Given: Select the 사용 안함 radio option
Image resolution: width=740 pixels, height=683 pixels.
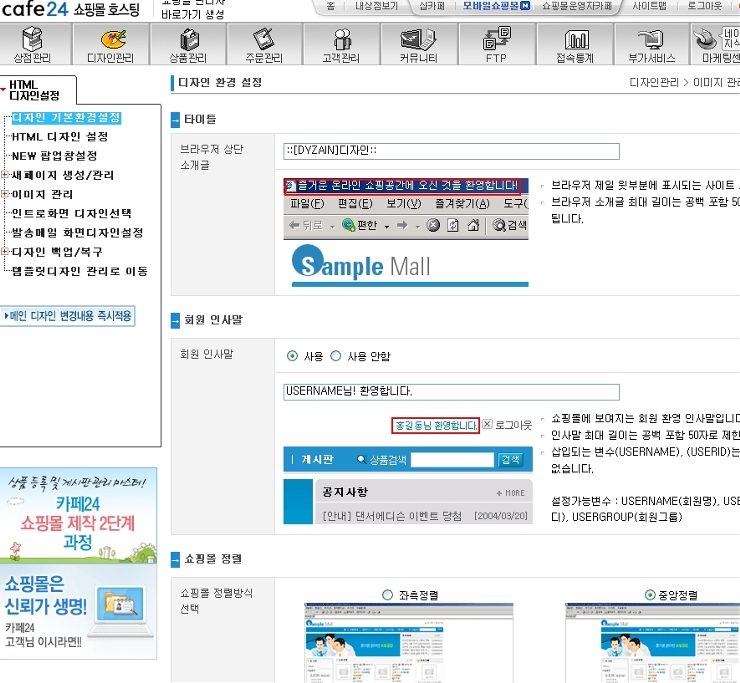Looking at the screenshot, I should (x=336, y=356).
